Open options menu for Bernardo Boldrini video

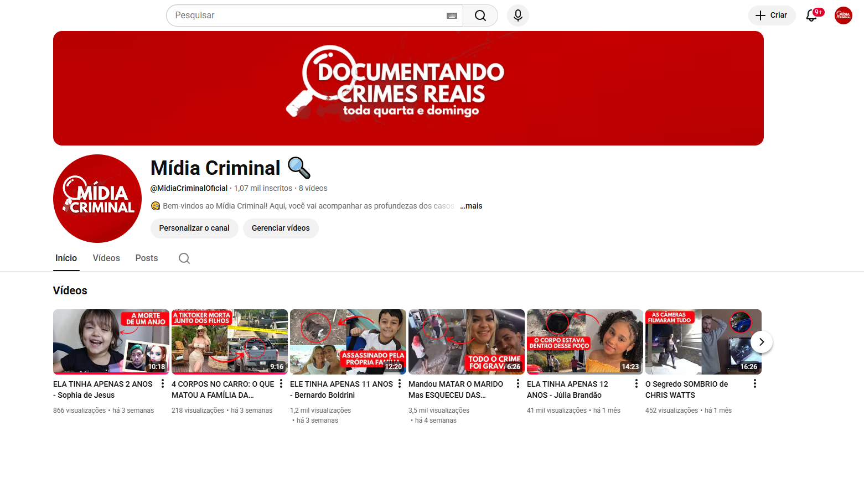click(x=400, y=383)
